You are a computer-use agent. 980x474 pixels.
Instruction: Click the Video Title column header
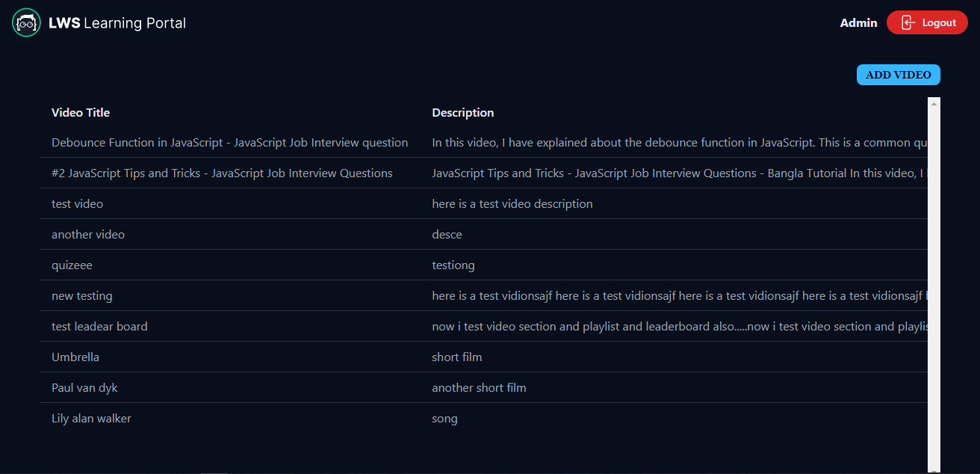(x=81, y=113)
